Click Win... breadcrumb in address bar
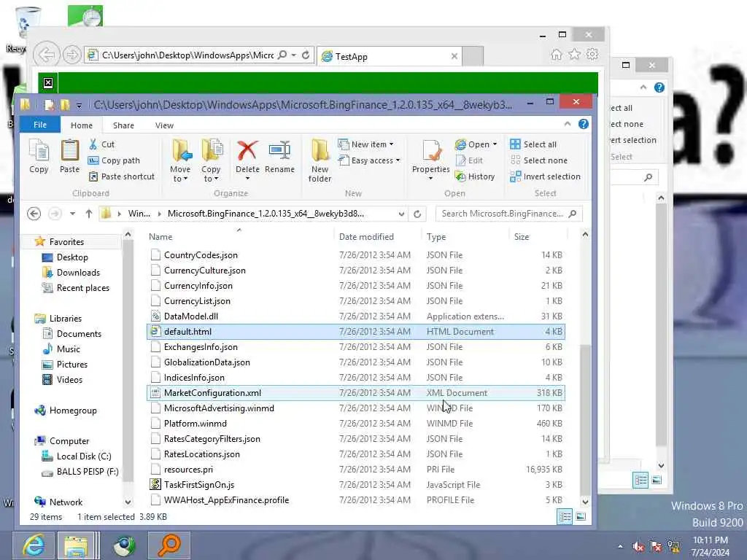 pos(139,214)
